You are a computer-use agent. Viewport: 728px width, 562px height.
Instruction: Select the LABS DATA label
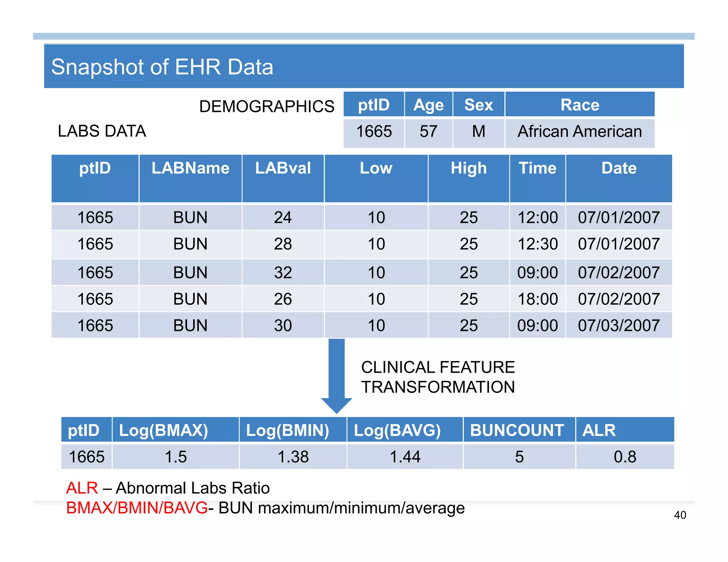click(x=102, y=131)
